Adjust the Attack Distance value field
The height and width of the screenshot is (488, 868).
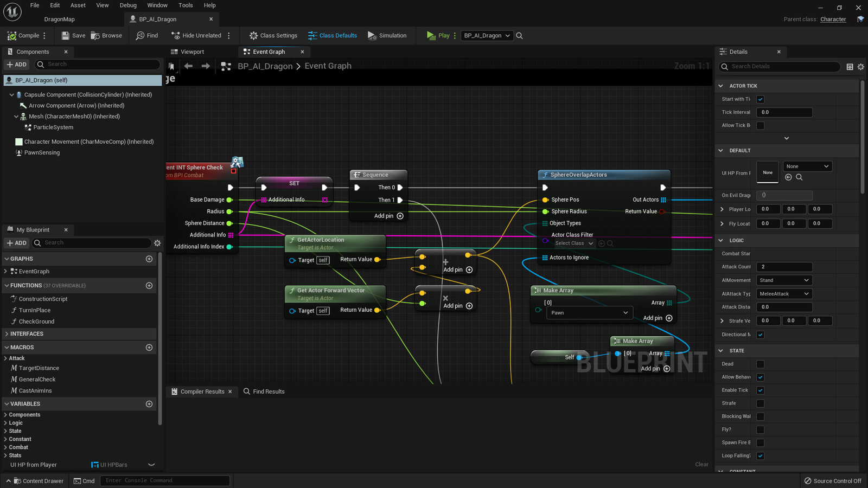point(783,306)
